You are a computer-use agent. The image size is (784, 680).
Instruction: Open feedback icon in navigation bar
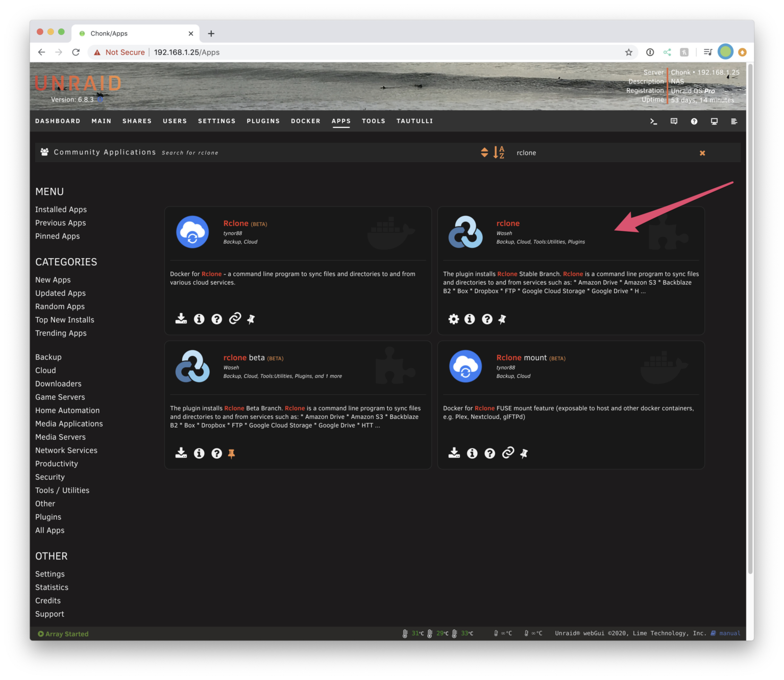674,121
